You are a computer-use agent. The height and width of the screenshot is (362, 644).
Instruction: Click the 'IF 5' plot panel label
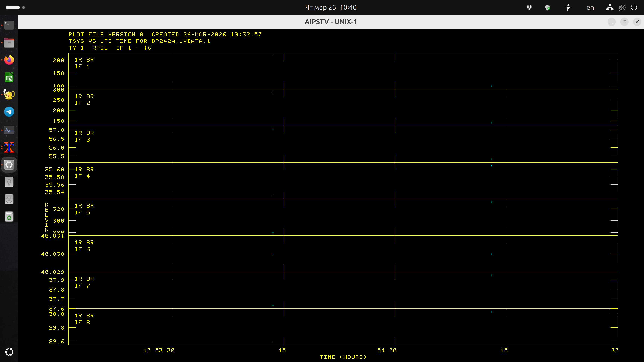point(82,213)
